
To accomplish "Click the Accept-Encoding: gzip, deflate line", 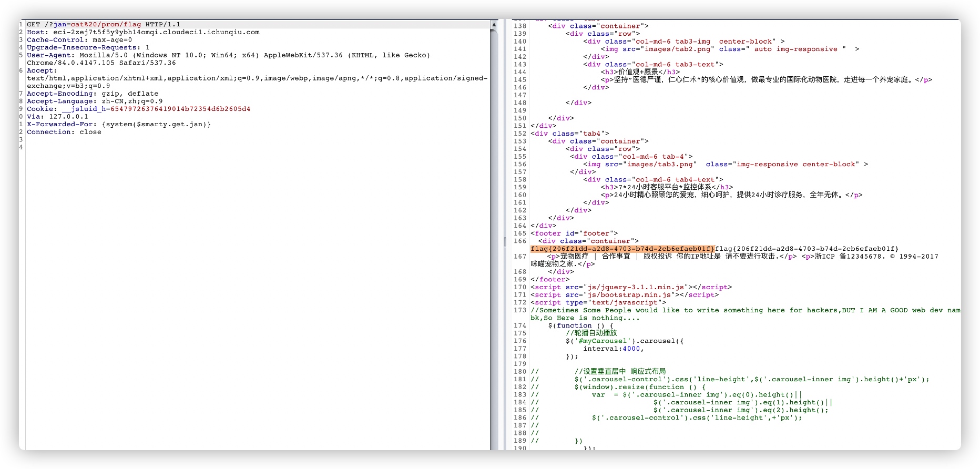I will point(93,94).
